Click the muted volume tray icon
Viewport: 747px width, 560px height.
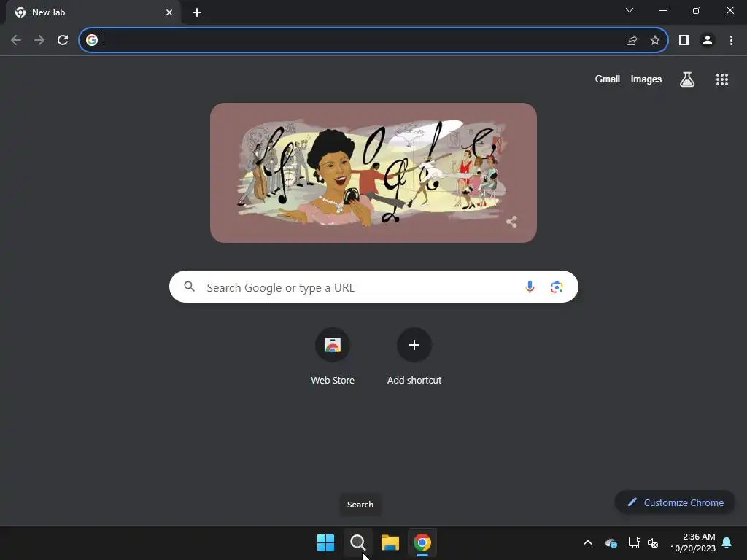(x=653, y=542)
